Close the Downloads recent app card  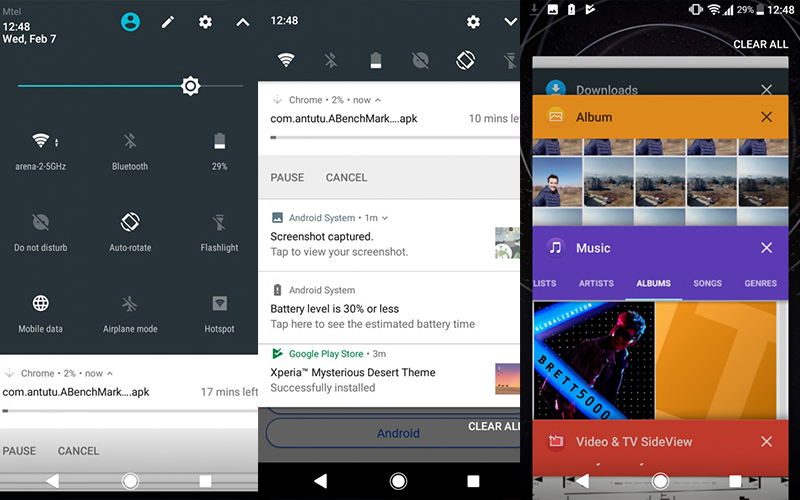point(766,90)
